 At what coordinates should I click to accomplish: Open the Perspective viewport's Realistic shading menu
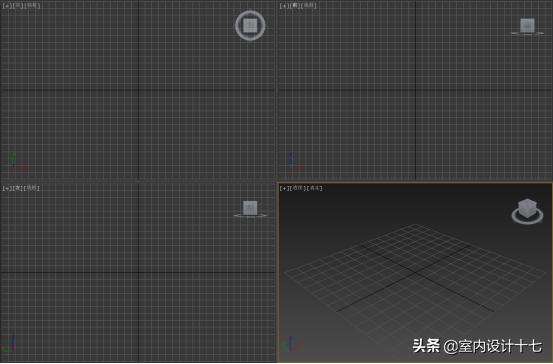[x=315, y=188]
